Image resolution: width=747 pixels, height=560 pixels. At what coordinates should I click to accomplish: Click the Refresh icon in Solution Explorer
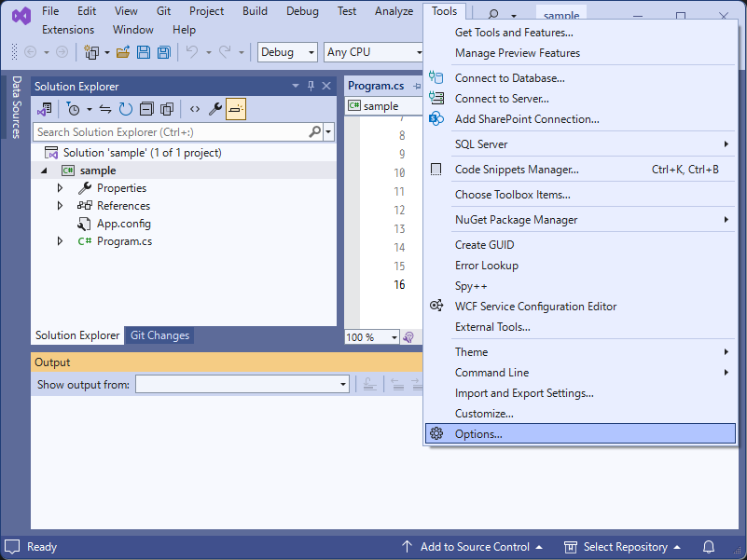126,110
